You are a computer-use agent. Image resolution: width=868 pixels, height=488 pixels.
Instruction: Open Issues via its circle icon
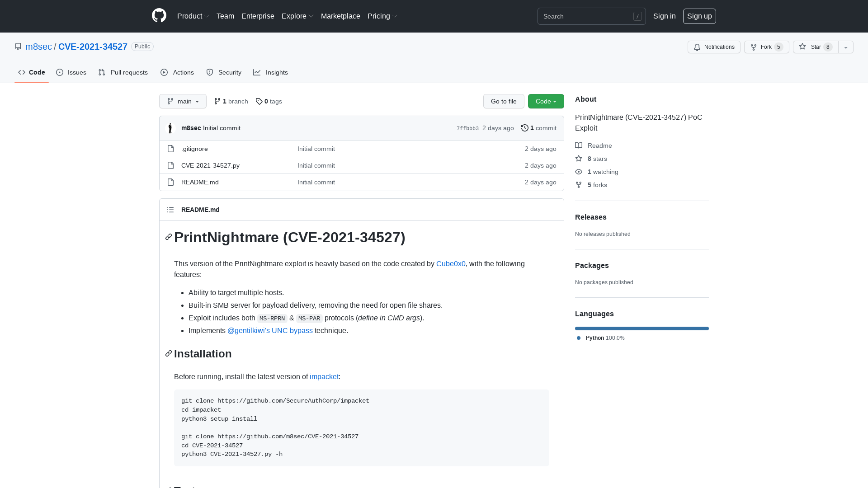60,72
